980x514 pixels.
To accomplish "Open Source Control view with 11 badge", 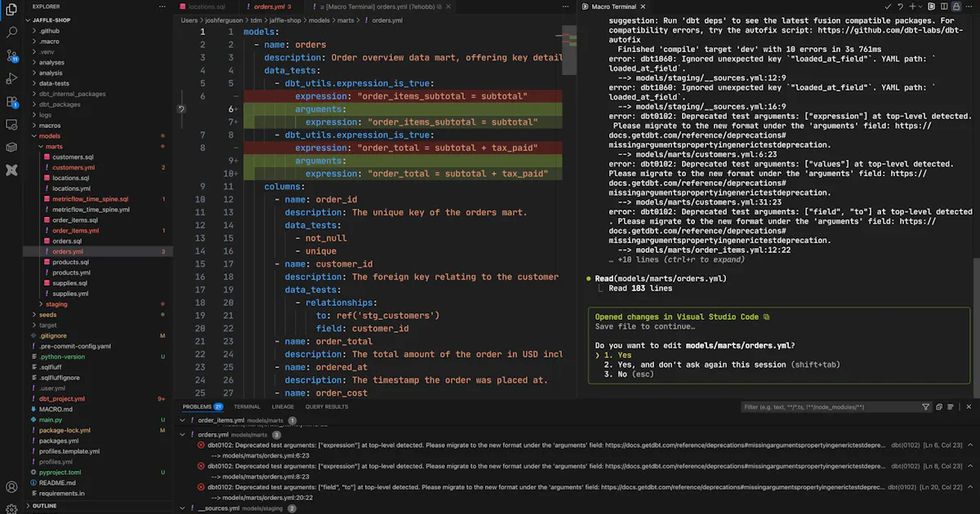I will 11,56.
